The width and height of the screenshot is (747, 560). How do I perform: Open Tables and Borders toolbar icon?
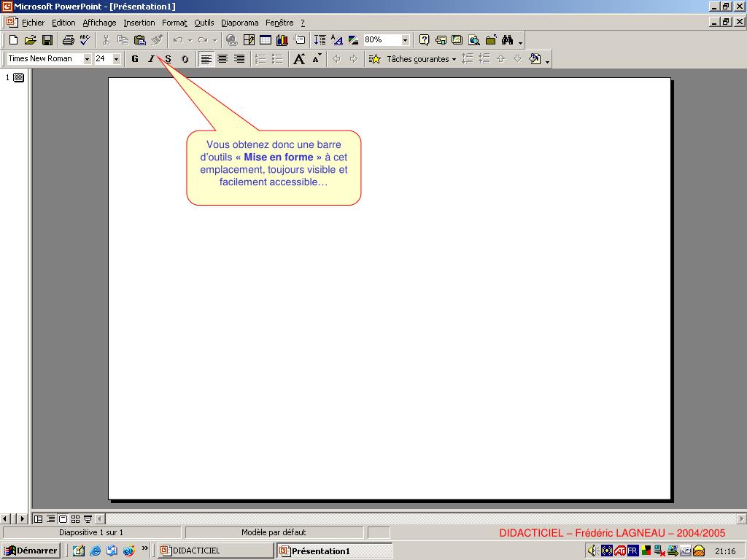[249, 40]
